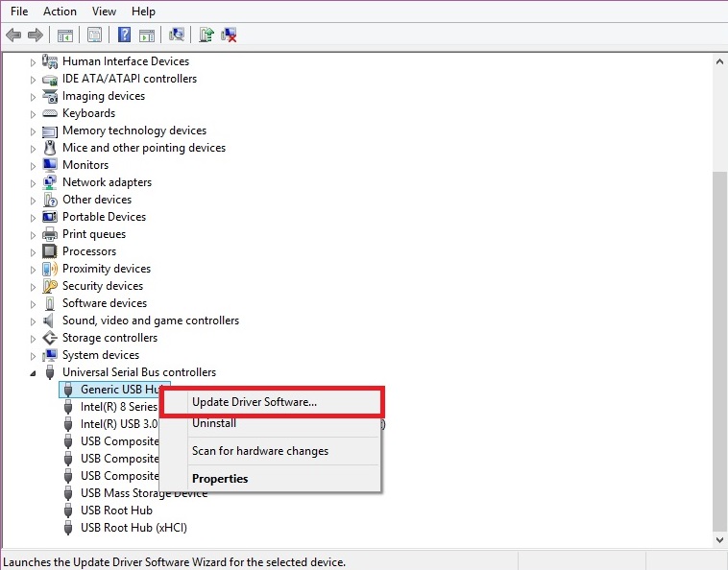
Task: Click the Back arrow toolbar icon
Action: coord(13,35)
